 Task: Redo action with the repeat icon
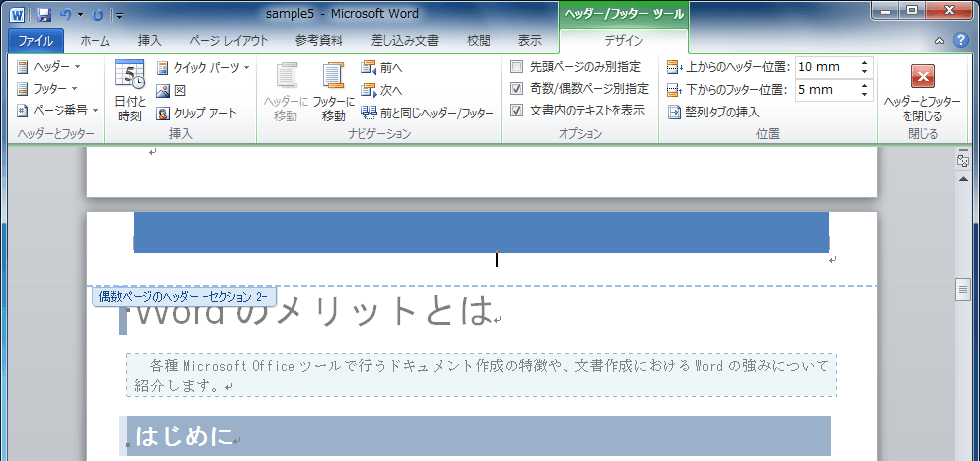tap(98, 14)
